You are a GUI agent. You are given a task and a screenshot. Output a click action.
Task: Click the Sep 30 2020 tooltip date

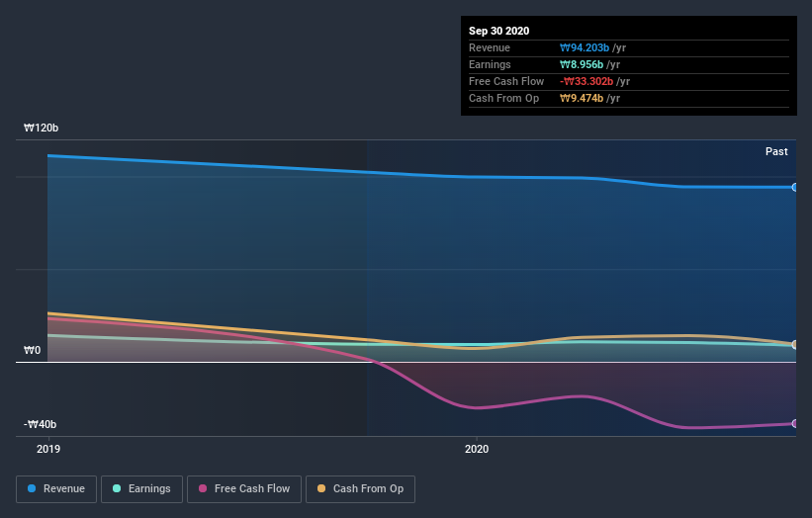point(498,31)
